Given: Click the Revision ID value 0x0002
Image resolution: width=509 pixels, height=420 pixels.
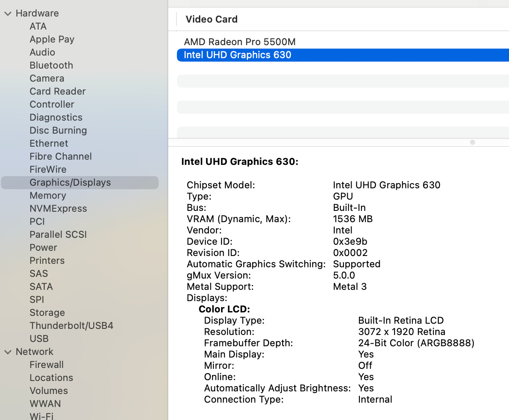Looking at the screenshot, I should 350,253.
